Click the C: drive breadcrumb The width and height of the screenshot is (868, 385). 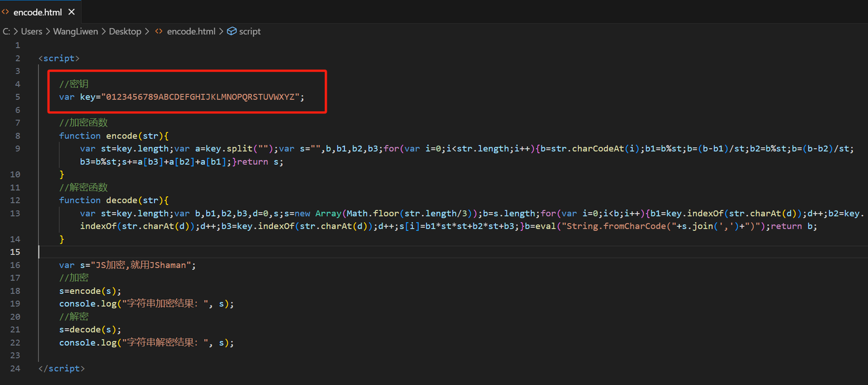(6, 31)
